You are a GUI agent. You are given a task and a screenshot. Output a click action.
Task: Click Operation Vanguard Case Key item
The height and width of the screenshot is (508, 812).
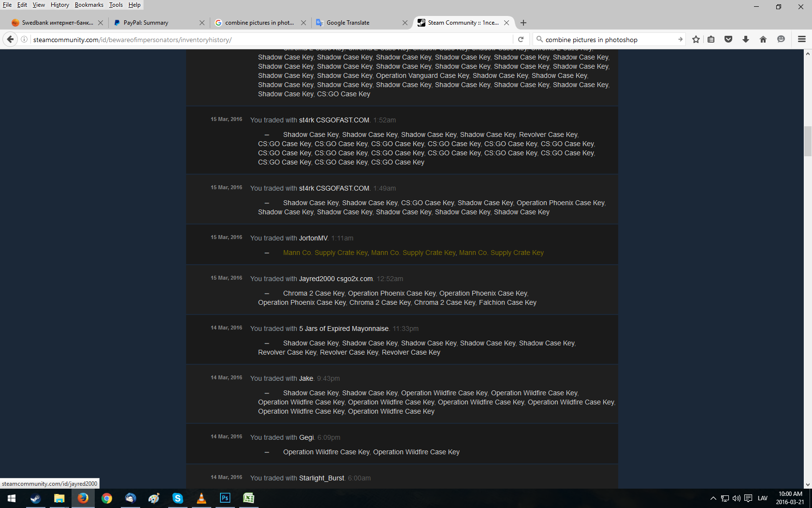pyautogui.click(x=422, y=75)
